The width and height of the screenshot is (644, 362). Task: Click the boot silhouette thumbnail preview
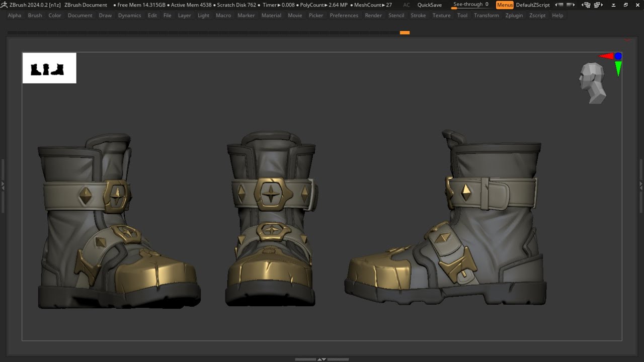coord(49,68)
